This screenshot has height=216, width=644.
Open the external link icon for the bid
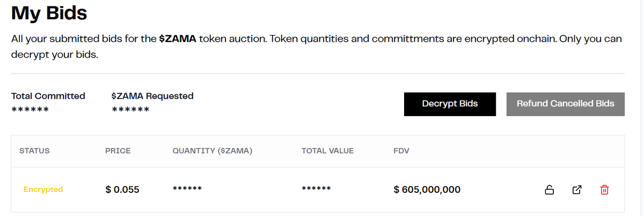(x=577, y=190)
